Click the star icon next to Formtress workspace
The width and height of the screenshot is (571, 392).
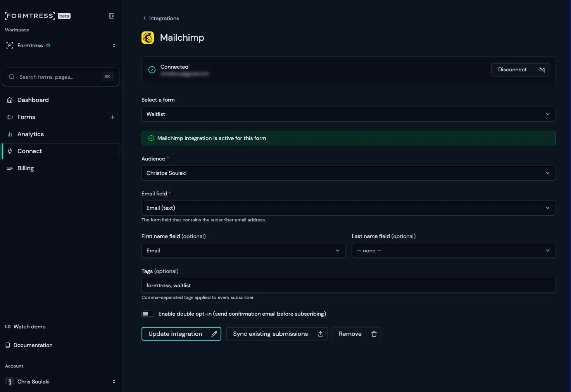pyautogui.click(x=48, y=45)
